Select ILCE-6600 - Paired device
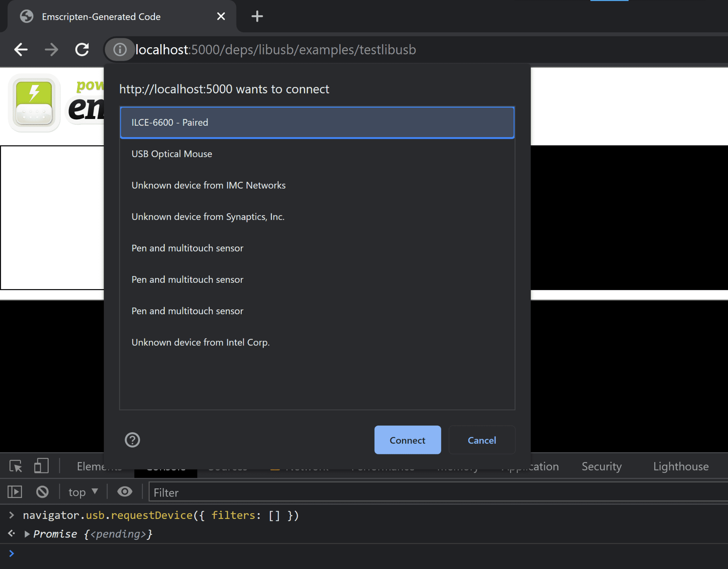The height and width of the screenshot is (569, 728). [x=317, y=122]
